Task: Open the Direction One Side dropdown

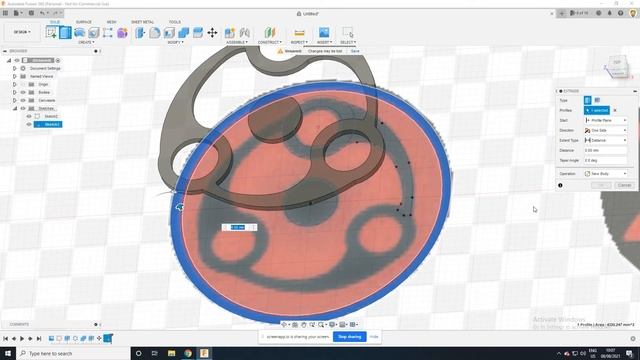Action: 606,130
